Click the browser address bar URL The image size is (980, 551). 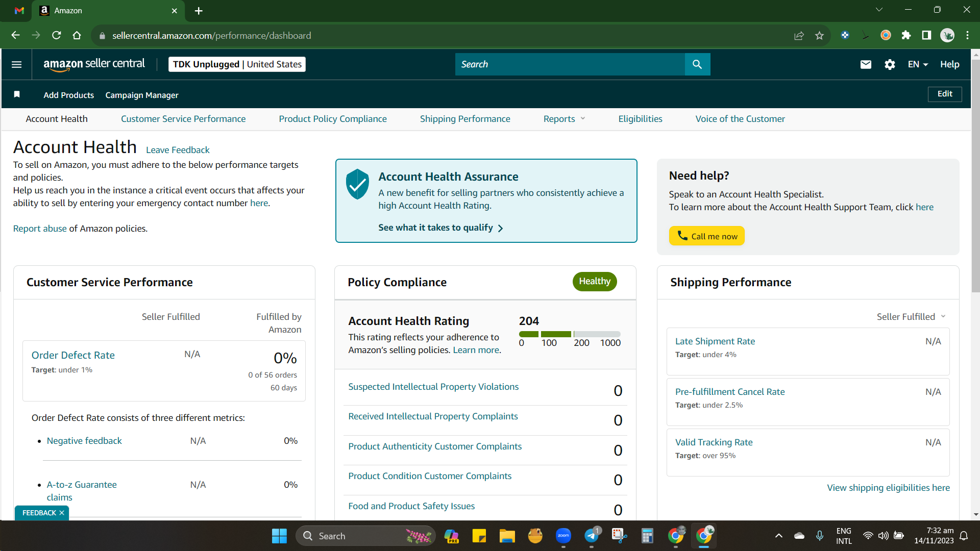pyautogui.click(x=212, y=36)
